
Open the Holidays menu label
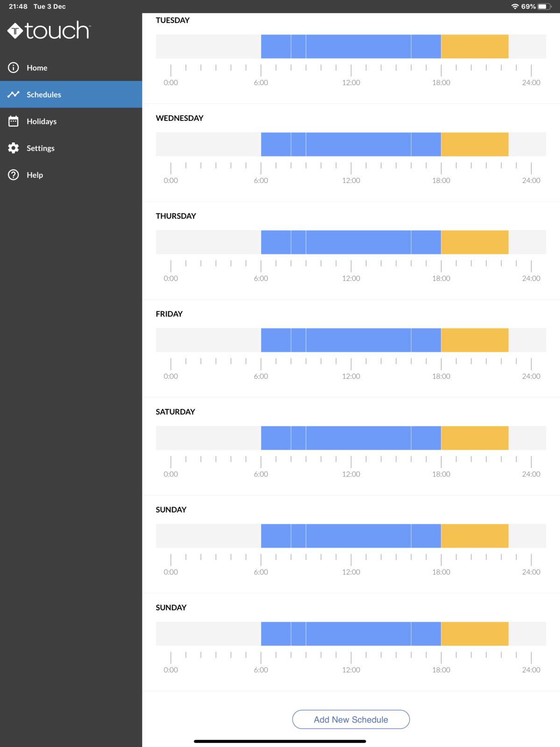click(42, 121)
